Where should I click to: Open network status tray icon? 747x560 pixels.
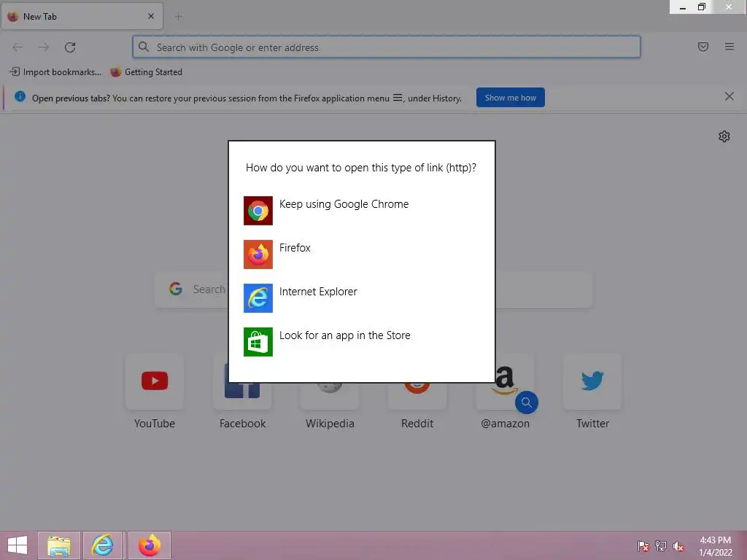click(661, 545)
